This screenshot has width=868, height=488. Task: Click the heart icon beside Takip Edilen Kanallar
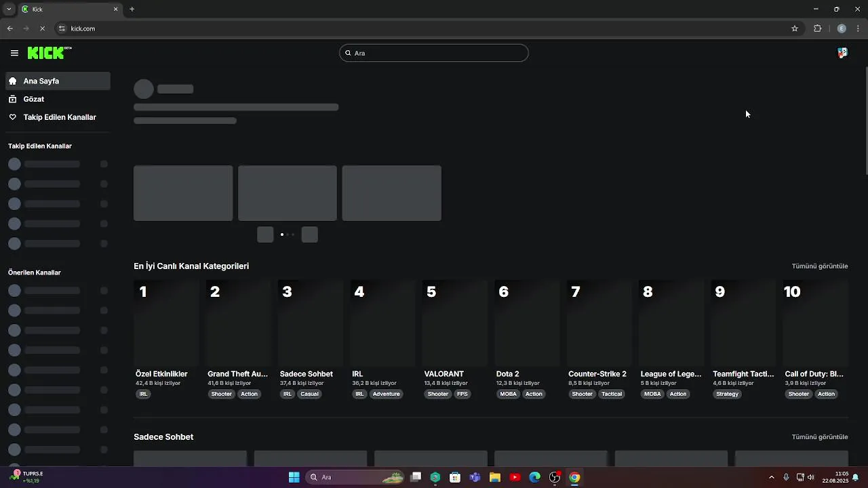coord(12,117)
